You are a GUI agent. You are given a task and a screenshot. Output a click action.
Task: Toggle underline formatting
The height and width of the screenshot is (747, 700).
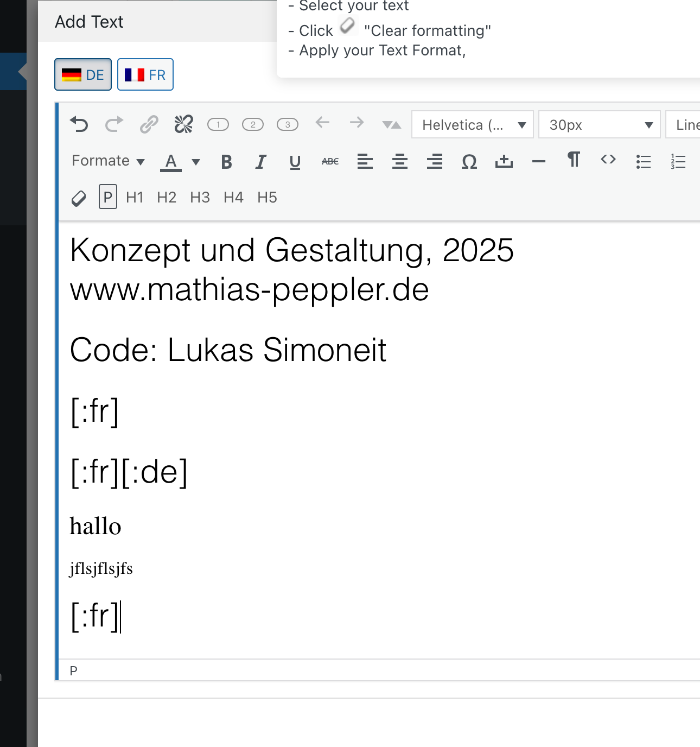tap(295, 161)
